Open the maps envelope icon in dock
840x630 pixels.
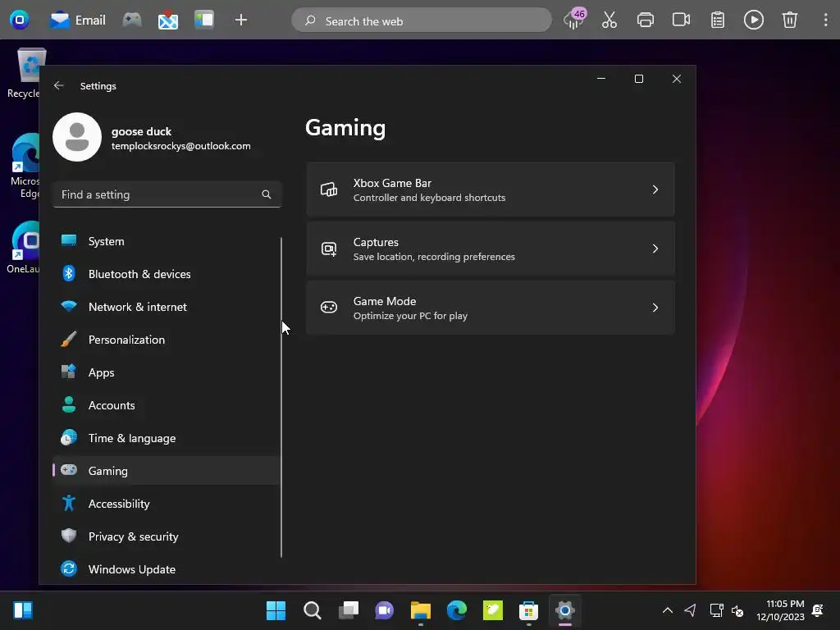point(168,21)
